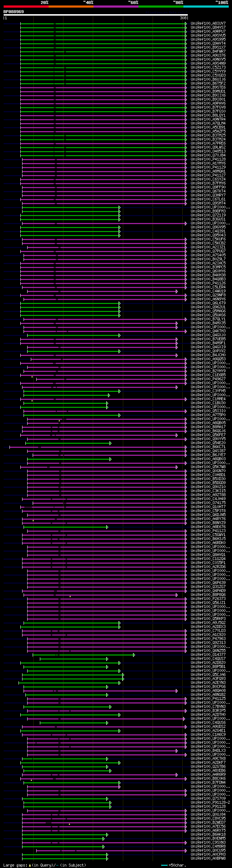Open entry UniRef100_A2I3Z1
Viewport: 232px width, 868px height.
pyautogui.click(x=208, y=247)
